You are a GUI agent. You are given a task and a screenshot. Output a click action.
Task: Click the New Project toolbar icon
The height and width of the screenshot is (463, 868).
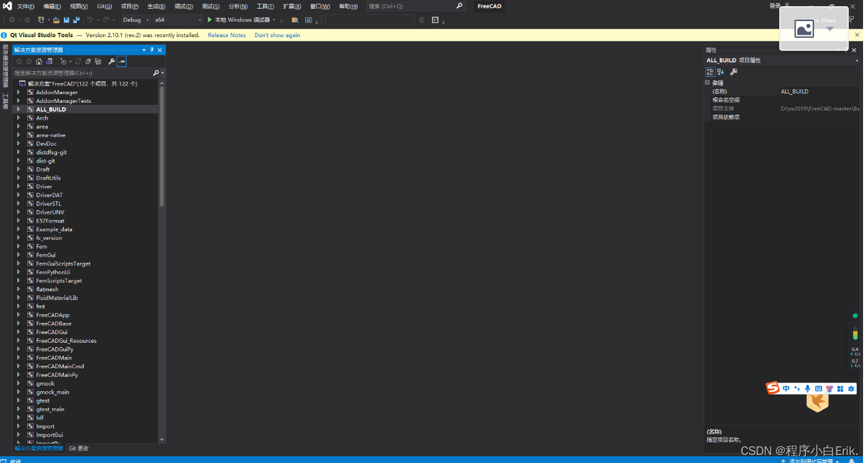pos(42,20)
